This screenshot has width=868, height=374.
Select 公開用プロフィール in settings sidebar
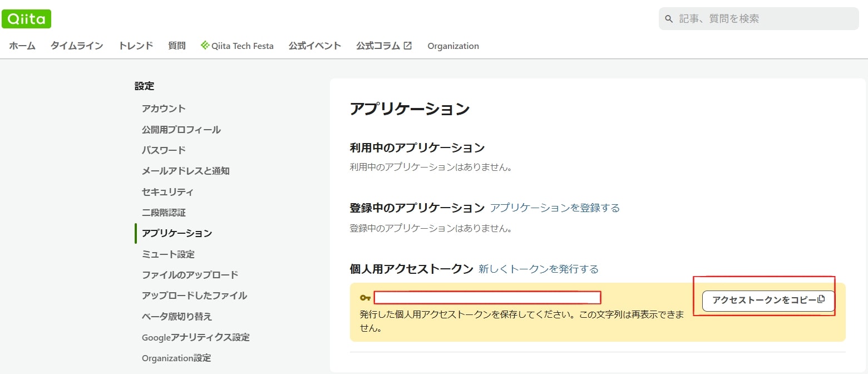tap(181, 130)
